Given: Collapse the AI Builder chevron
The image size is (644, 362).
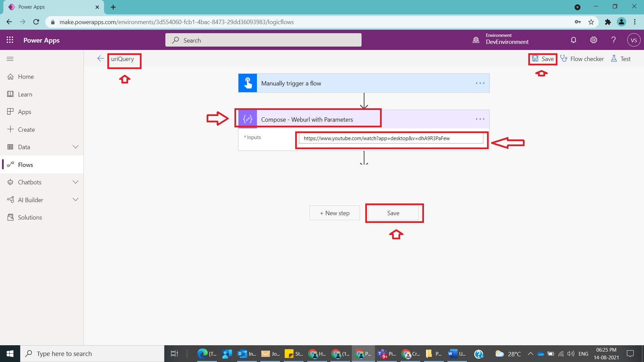Looking at the screenshot, I should tap(75, 199).
